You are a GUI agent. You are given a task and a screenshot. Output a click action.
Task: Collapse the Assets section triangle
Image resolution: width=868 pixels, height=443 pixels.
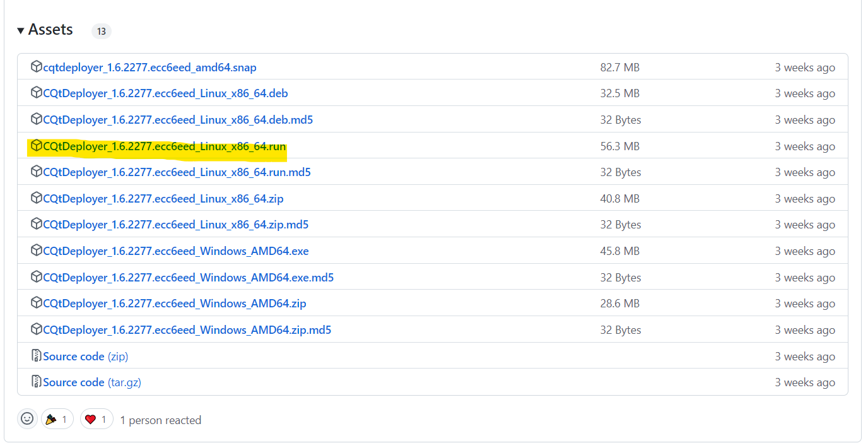click(x=21, y=30)
